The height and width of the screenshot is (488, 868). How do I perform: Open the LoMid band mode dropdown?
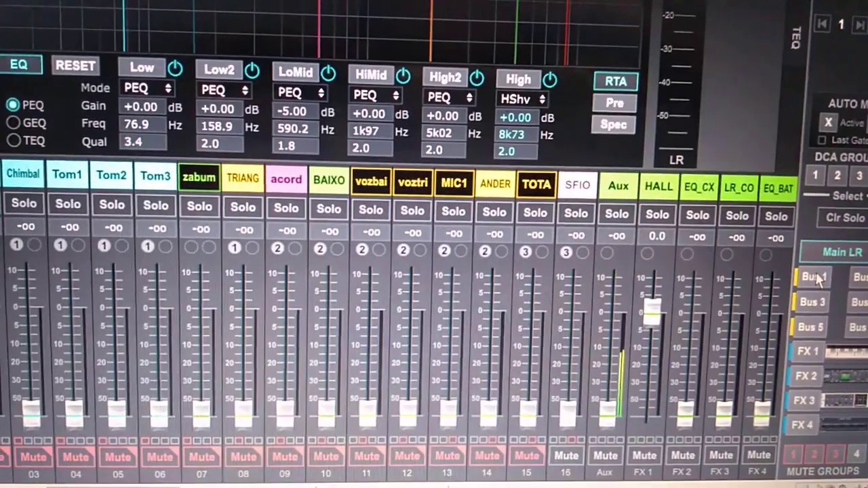pyautogui.click(x=301, y=93)
